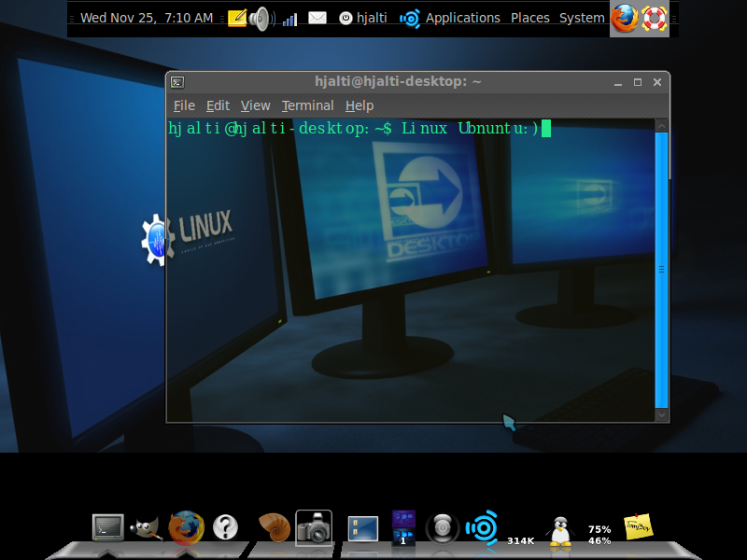Click the hjalti user session button

363,18
